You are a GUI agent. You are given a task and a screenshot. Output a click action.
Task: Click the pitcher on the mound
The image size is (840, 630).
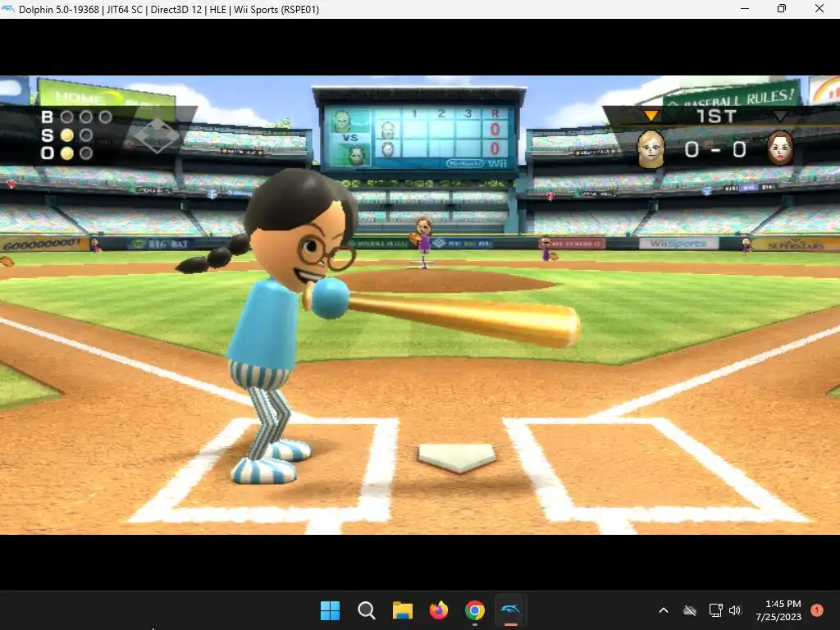coord(422,241)
